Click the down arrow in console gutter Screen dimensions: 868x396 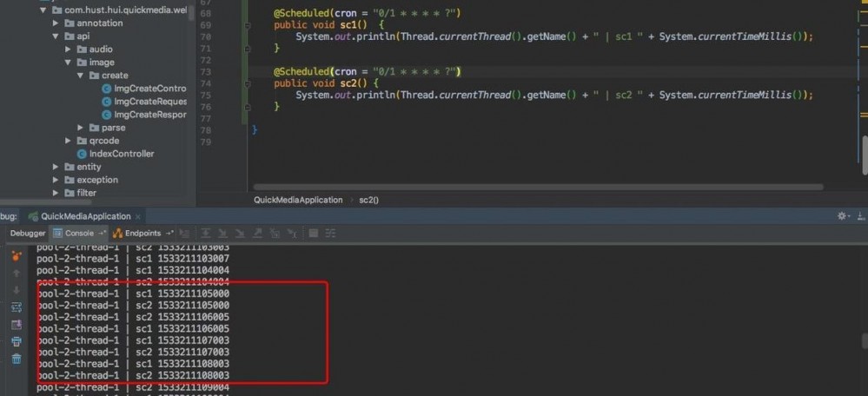click(17, 290)
